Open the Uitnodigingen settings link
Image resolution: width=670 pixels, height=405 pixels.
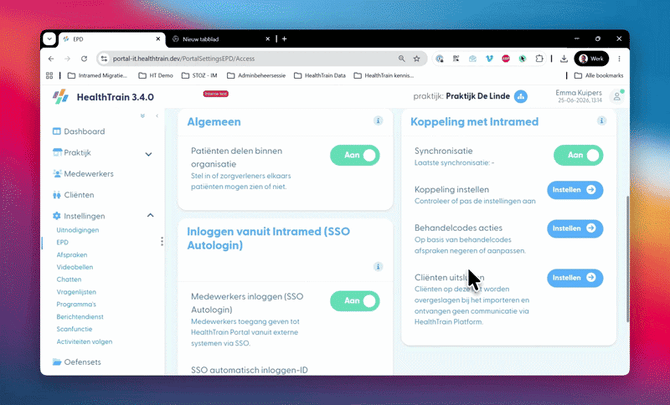click(x=78, y=230)
